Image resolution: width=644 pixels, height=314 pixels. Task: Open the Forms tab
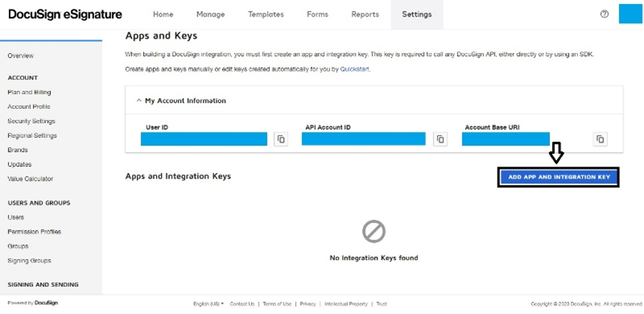(x=317, y=14)
